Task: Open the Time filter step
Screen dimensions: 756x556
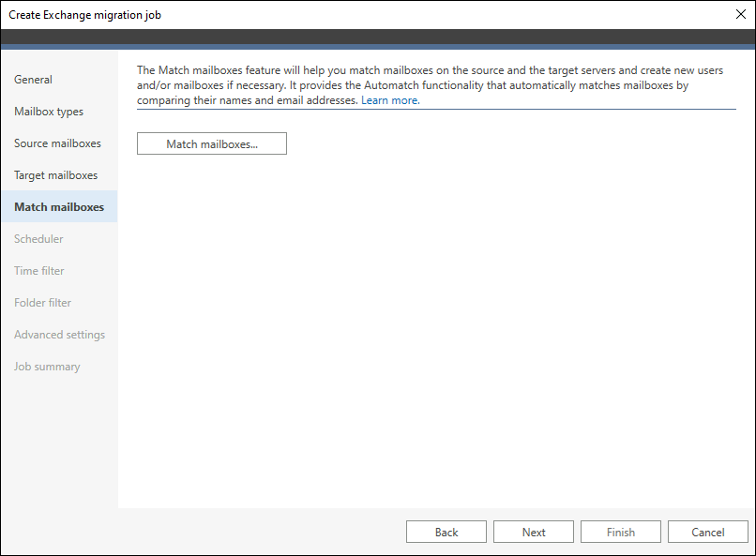Action: pos(38,270)
